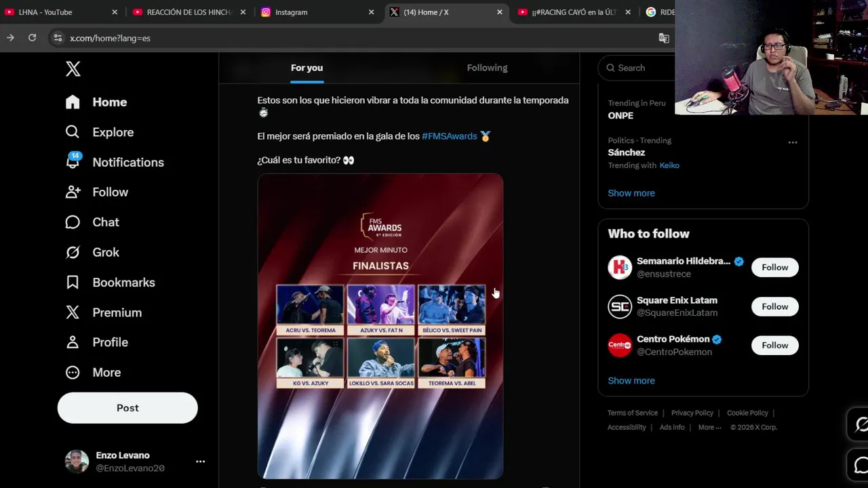This screenshot has width=868, height=488.
Task: Go forward in browser
Action: (10, 38)
